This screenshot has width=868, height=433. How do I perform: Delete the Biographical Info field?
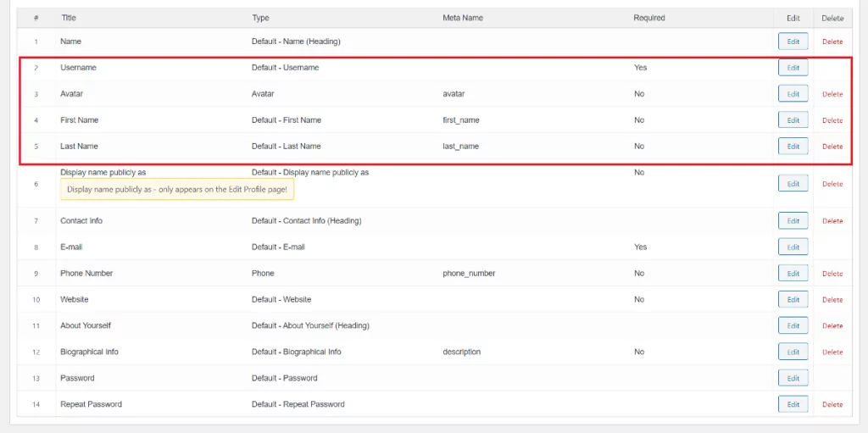pos(832,353)
